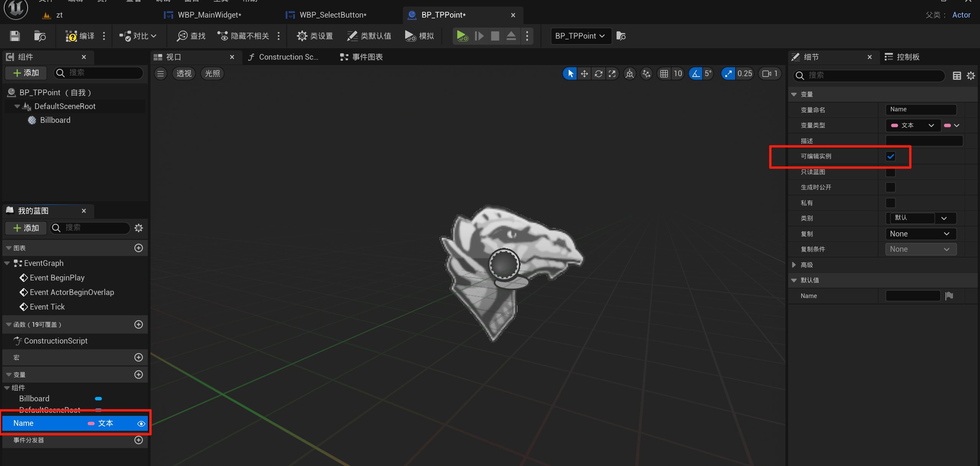Select the translate (move) gizmo tool
This screenshot has height=466, width=980.
pos(584,73)
